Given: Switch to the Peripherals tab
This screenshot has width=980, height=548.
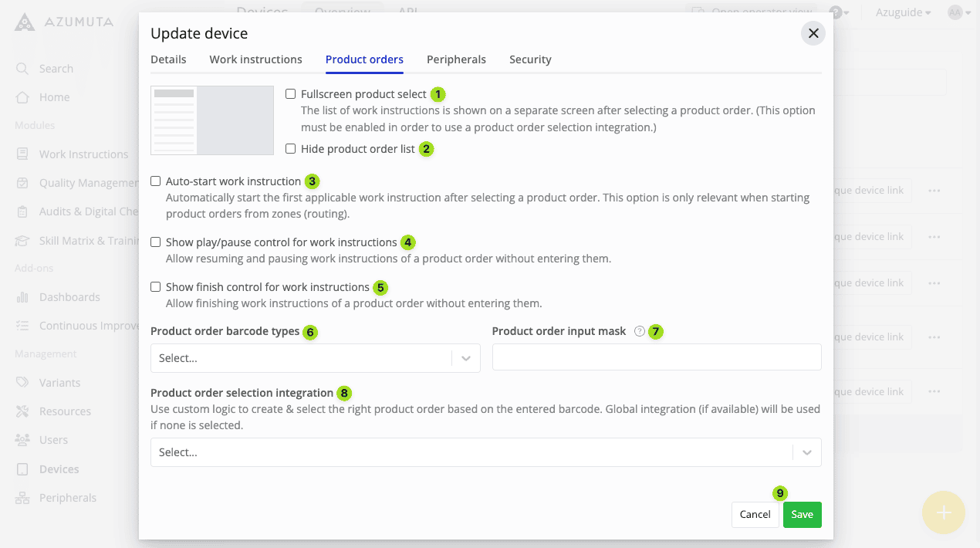Looking at the screenshot, I should [456, 59].
